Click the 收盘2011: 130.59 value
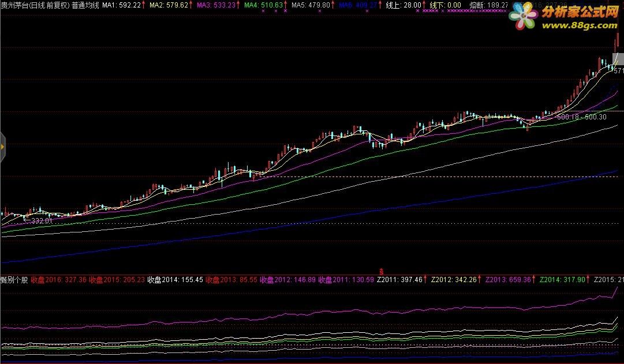 (346, 280)
